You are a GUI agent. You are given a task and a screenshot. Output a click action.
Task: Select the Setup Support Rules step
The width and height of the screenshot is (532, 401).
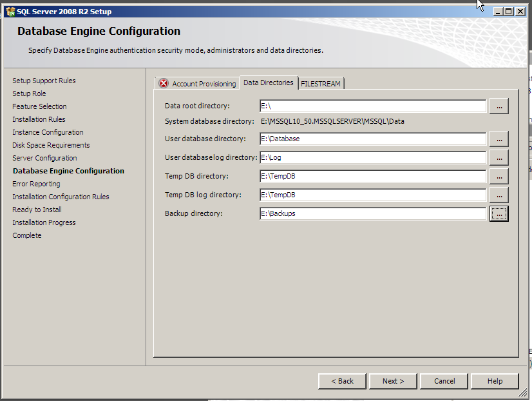(x=44, y=81)
